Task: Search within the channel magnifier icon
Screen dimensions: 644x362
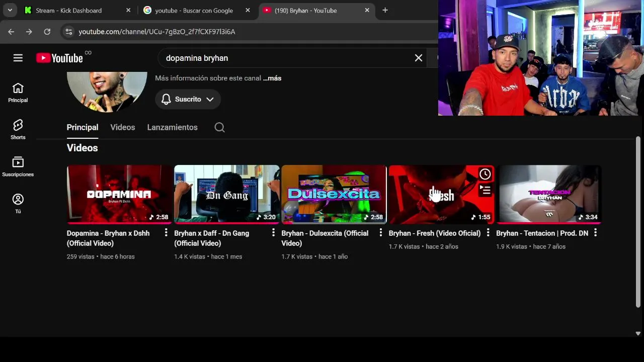Action: point(219,127)
